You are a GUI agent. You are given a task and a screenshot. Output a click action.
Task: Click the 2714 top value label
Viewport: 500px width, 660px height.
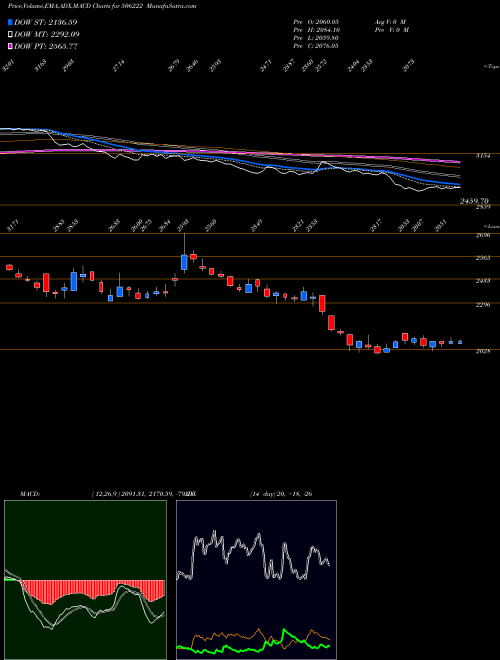tap(119, 66)
